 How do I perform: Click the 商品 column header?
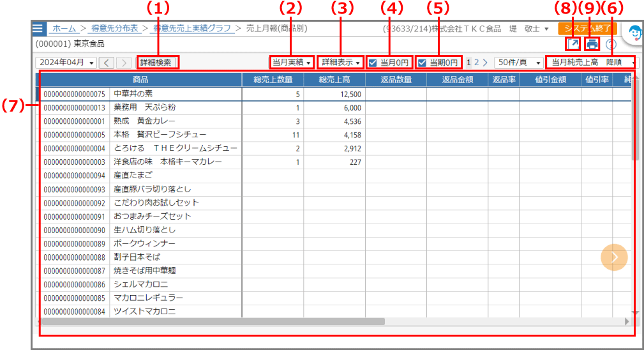[x=140, y=80]
